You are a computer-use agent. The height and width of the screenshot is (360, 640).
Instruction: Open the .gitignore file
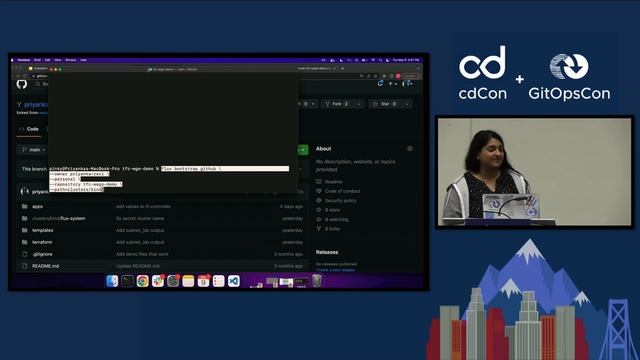tap(42, 254)
